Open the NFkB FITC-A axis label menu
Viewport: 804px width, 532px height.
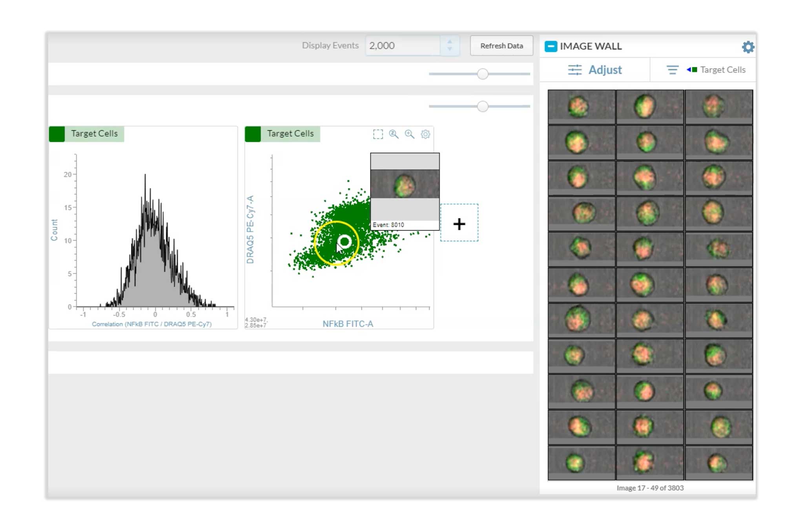pyautogui.click(x=348, y=324)
